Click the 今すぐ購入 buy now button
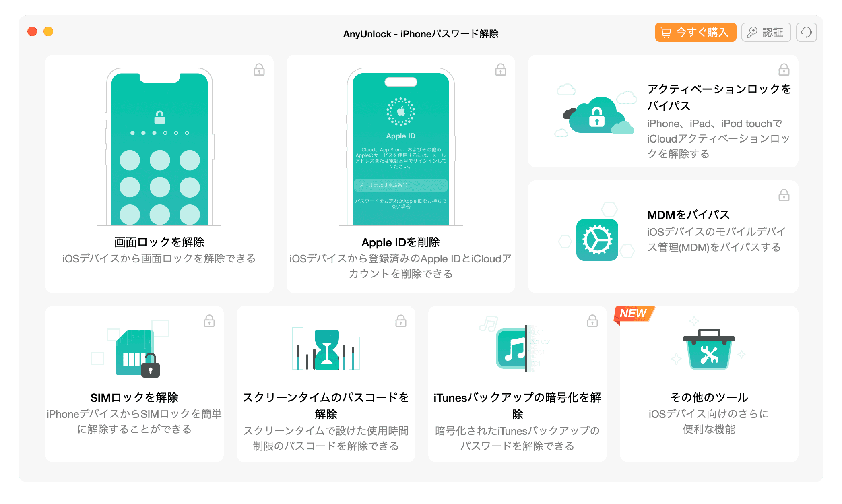The image size is (842, 504). (695, 32)
